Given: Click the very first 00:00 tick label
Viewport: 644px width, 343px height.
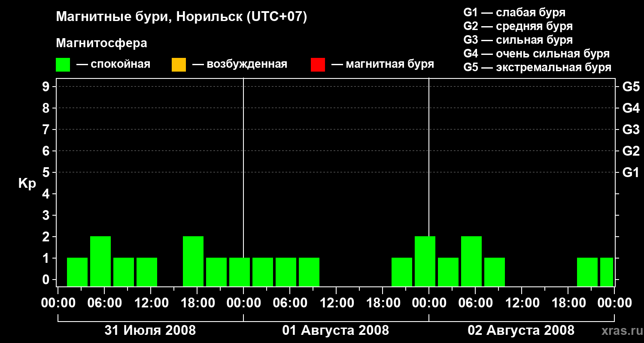Looking at the screenshot, I should point(58,303).
